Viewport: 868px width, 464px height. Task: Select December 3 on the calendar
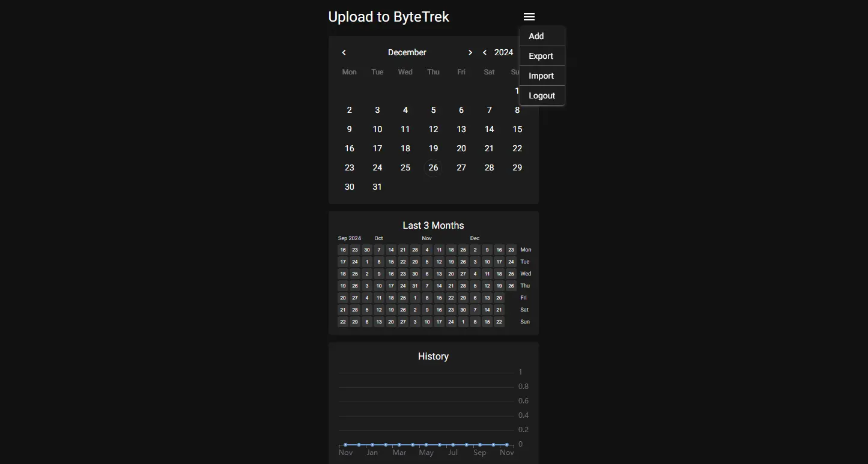(x=377, y=110)
